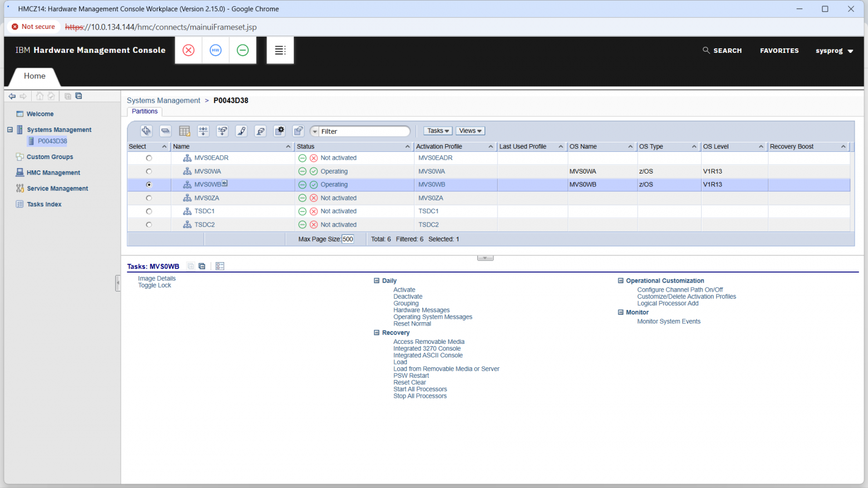The image size is (868, 488).
Task: Click the Systems Management breadcrumb link
Action: 164,101
